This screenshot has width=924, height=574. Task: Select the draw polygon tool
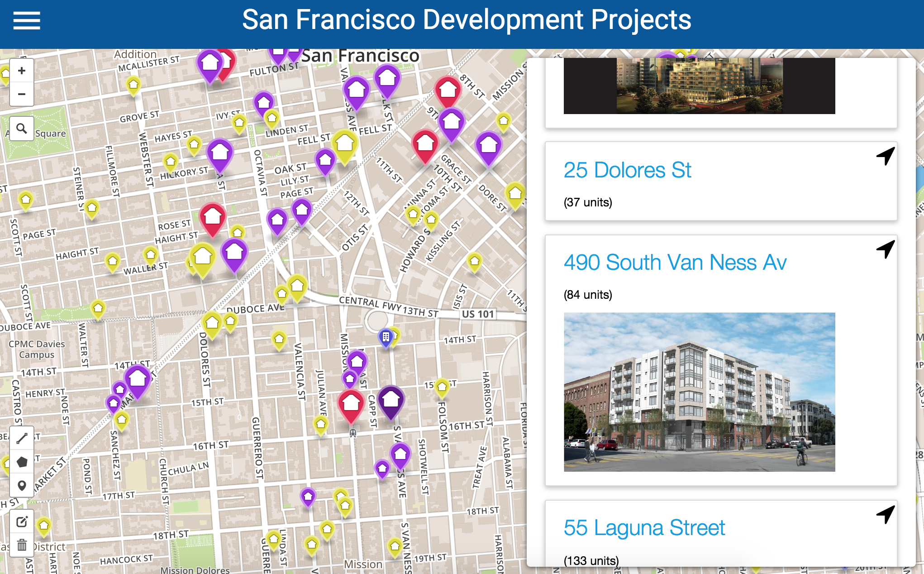pos(22,462)
